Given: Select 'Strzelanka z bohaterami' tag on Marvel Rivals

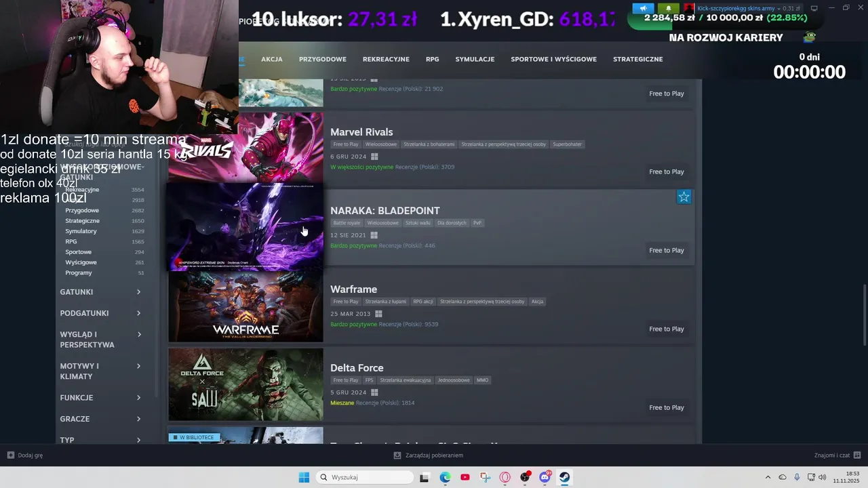Looking at the screenshot, I should (429, 144).
